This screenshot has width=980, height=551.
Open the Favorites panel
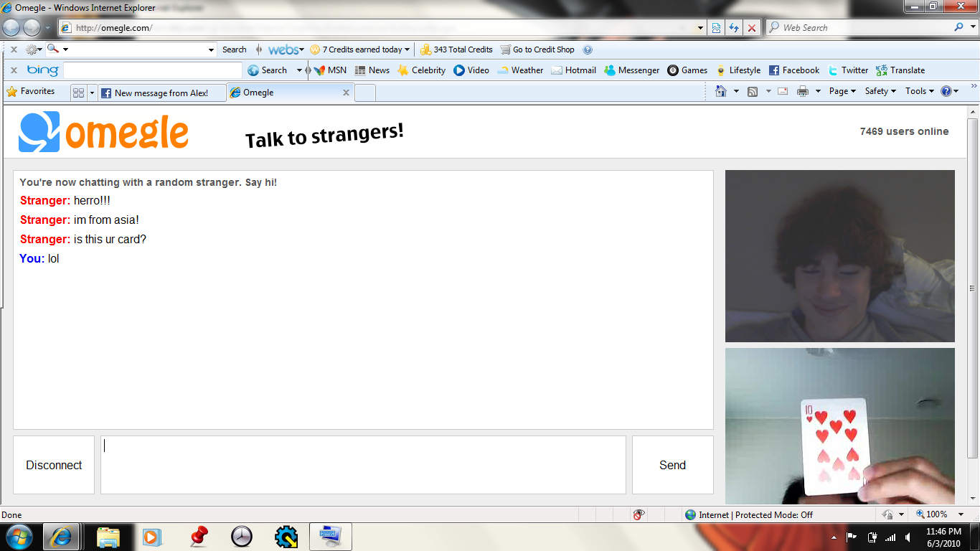31,91
